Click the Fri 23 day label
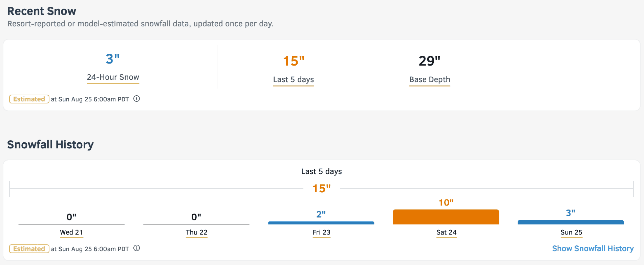 point(321,232)
